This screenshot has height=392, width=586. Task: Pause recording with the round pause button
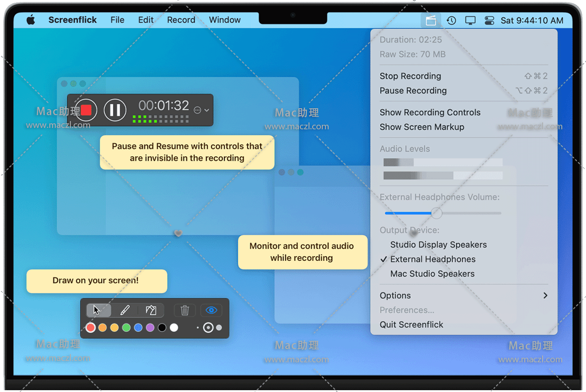click(115, 110)
